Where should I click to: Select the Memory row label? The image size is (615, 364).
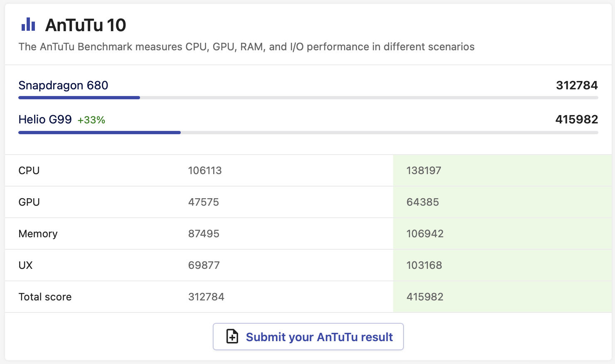point(38,234)
